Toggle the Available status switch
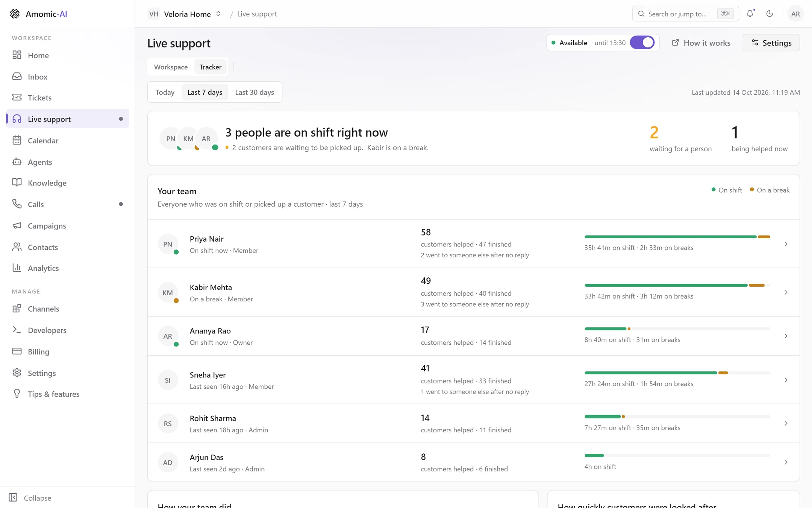The image size is (812, 508). click(642, 43)
